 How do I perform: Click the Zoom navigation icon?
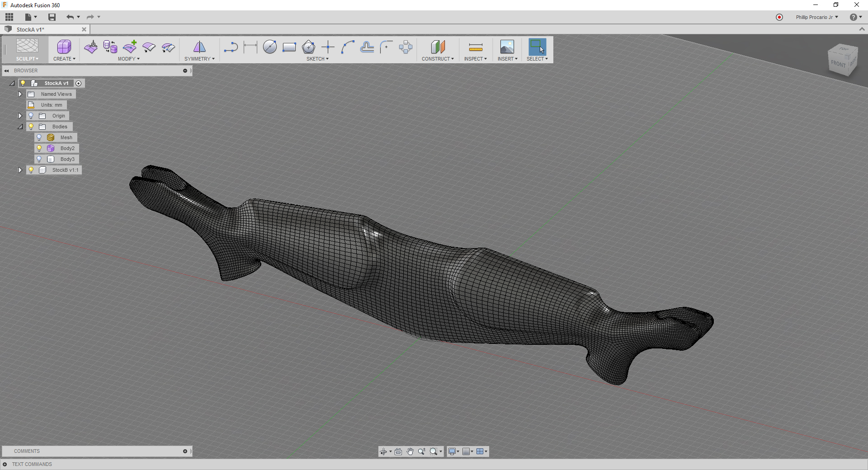click(422, 451)
